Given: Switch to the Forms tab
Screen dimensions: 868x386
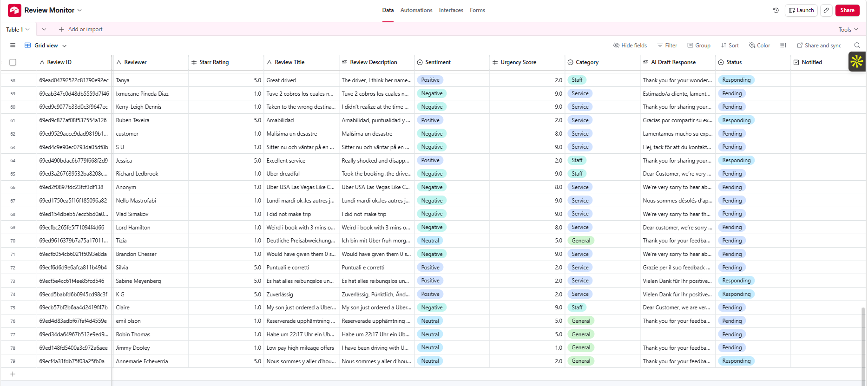Looking at the screenshot, I should pos(478,10).
